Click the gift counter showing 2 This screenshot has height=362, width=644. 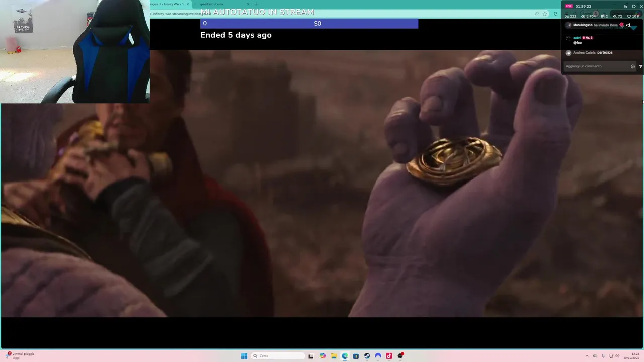[605, 16]
